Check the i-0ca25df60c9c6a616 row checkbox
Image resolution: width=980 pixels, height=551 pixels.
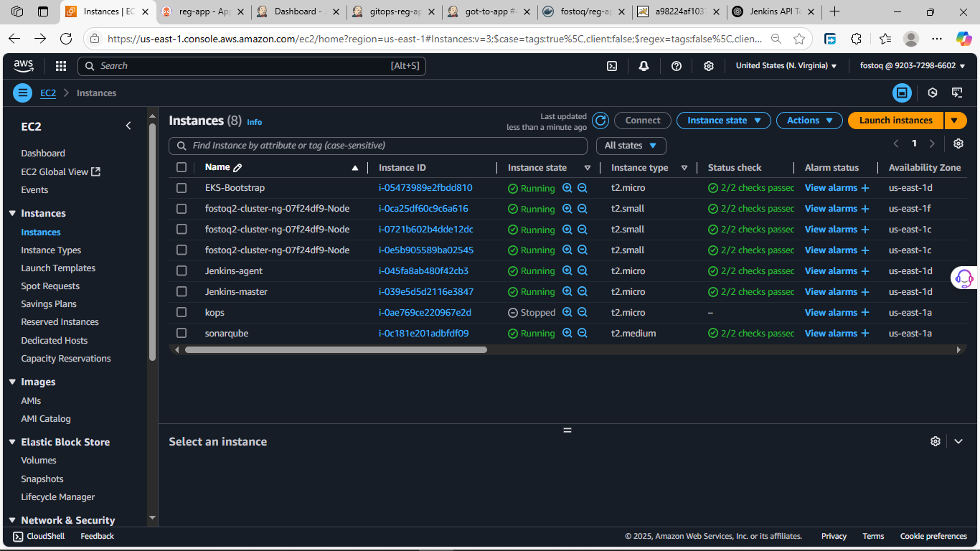pos(182,209)
